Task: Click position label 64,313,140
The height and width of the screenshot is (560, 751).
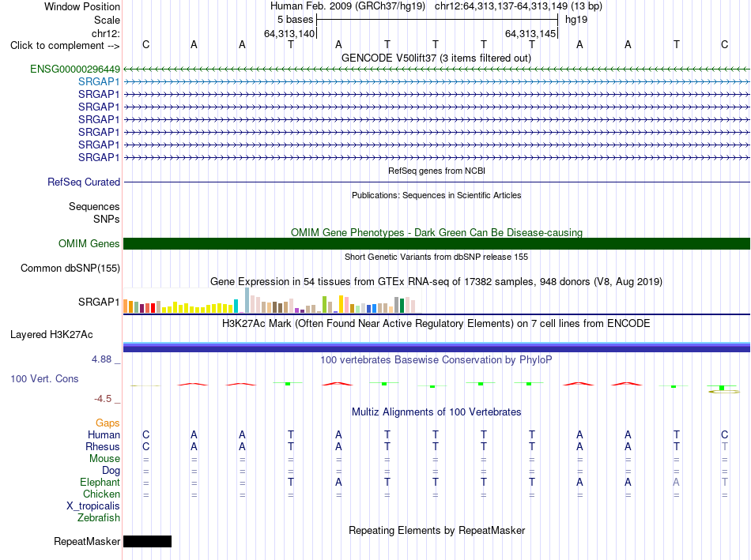Action: click(289, 33)
